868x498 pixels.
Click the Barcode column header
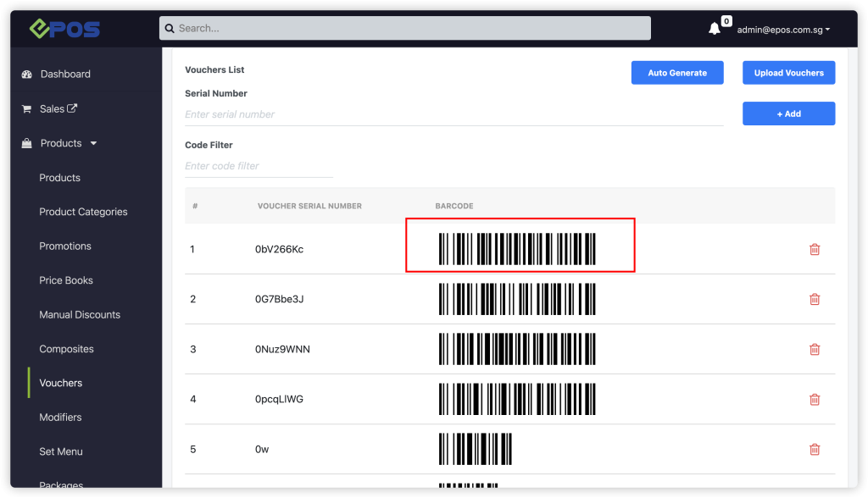(454, 206)
